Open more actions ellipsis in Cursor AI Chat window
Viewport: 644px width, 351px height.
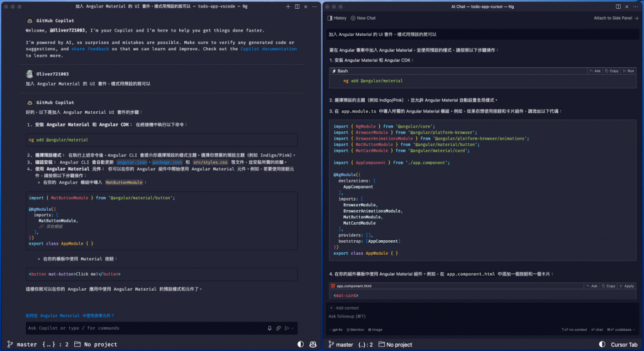[x=635, y=6]
